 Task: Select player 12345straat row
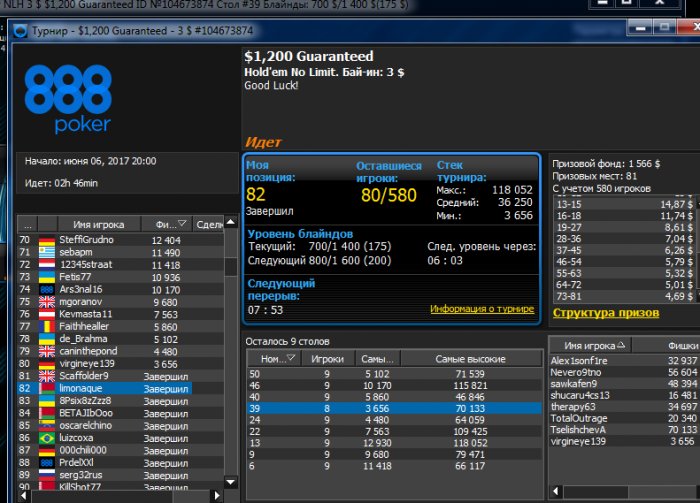120,265
